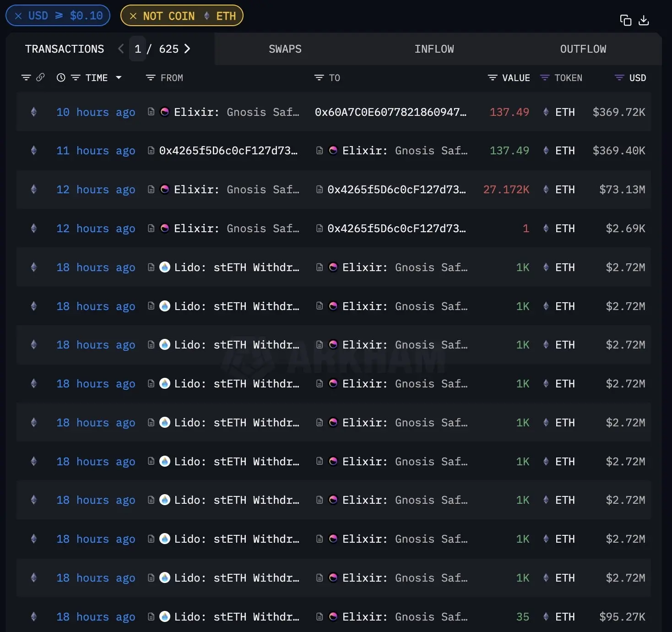Screen dimensions: 672x632
Task: Open the USD column filter icon
Action: (x=619, y=78)
